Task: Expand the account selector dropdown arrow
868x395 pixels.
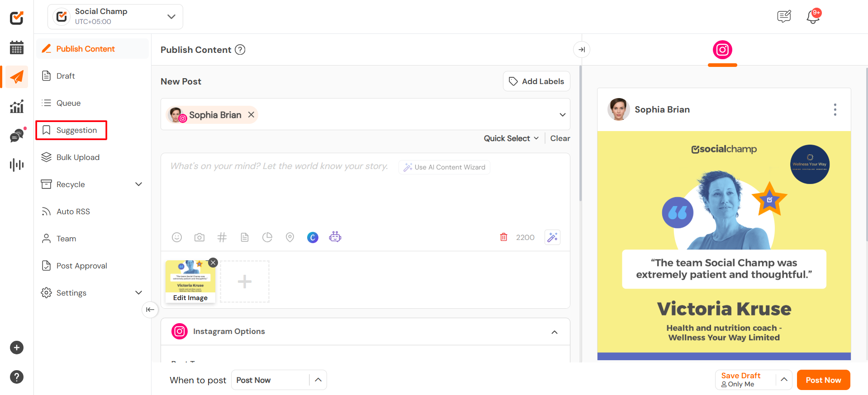Action: (563, 115)
